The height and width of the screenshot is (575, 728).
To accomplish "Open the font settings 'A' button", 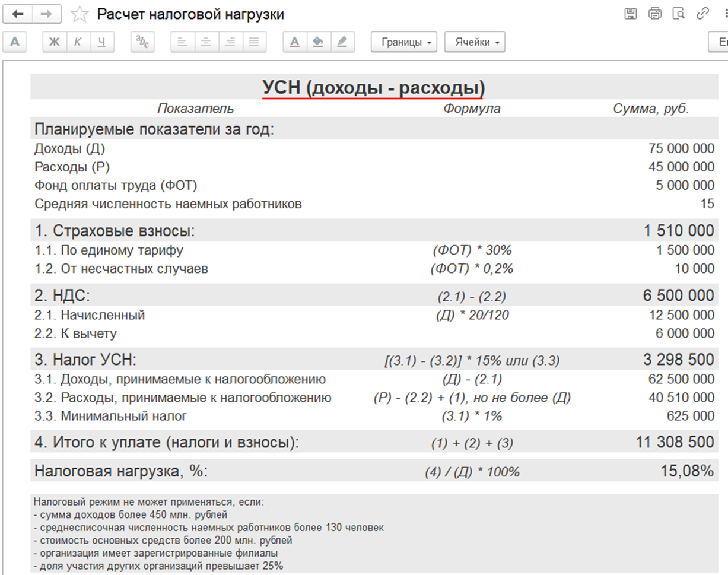I will [15, 42].
